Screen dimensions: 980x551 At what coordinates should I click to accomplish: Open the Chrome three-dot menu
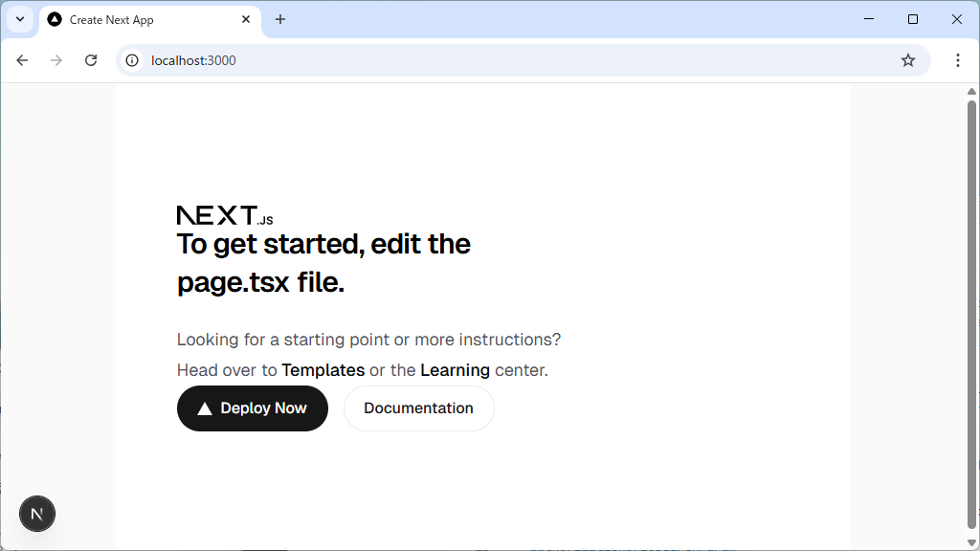pyautogui.click(x=957, y=60)
